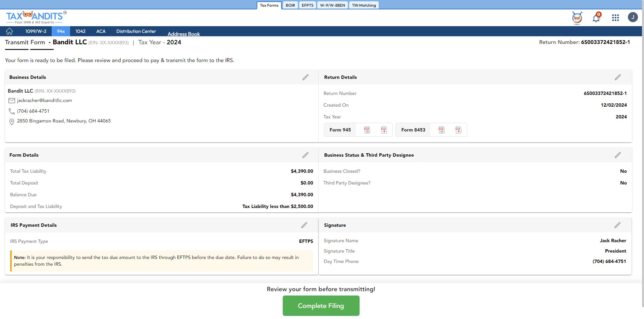Open the 94x menu
Viewport: 644px width, 319px height.
(61, 31)
